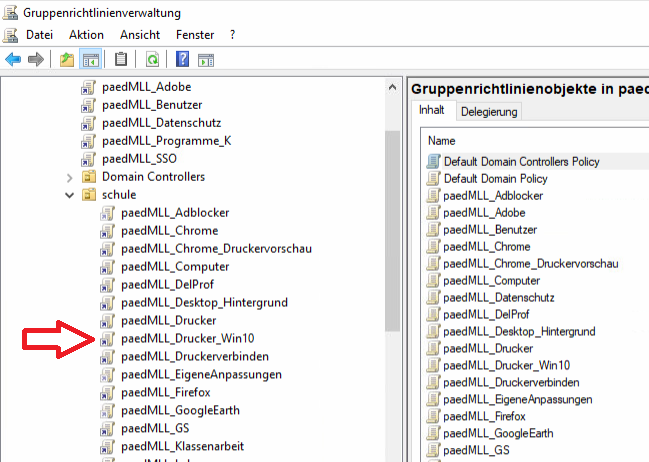Open the Aktion menu
Image resolution: width=649 pixels, height=462 pixels.
click(86, 34)
